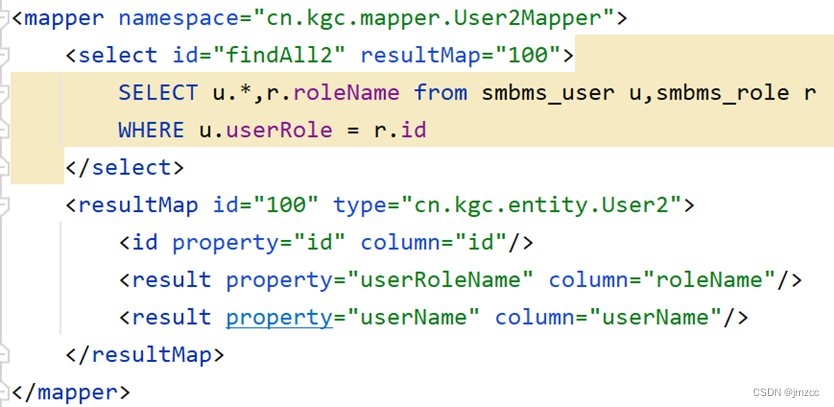This screenshot has height=407, width=834.
Task: Click the "userRoleName" property value
Action: pyautogui.click(x=440, y=279)
